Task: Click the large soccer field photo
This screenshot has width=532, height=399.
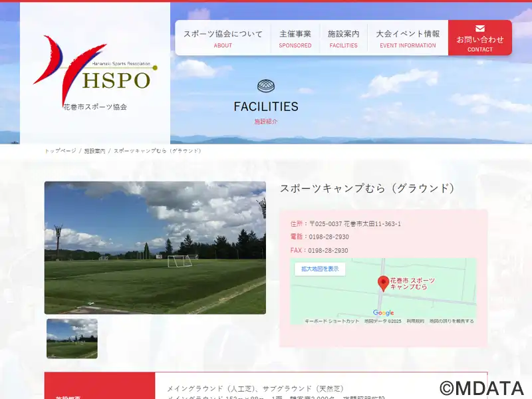Action: point(155,247)
